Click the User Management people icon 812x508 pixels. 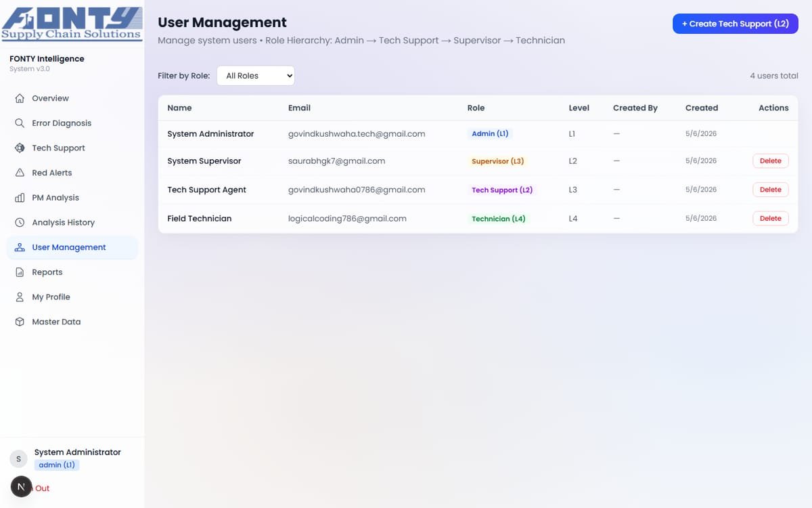(20, 247)
